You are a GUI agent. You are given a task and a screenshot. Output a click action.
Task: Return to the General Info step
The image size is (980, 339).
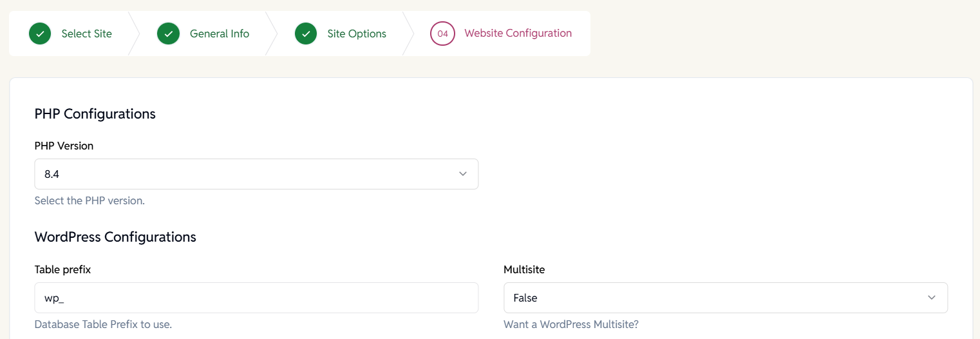pyautogui.click(x=219, y=34)
